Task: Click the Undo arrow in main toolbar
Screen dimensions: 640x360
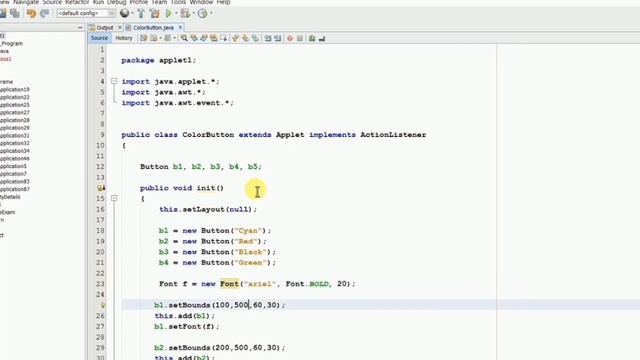Action: 31,13
